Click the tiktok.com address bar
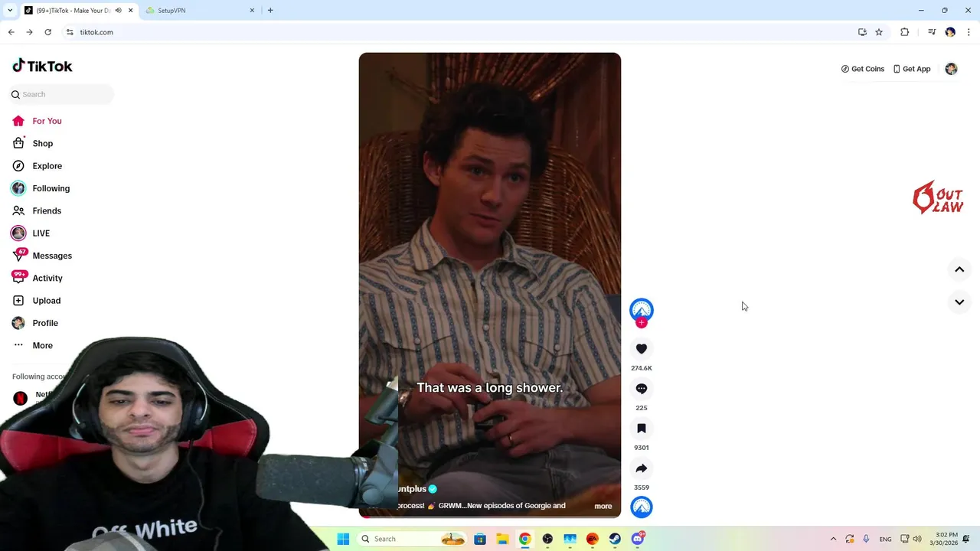The height and width of the screenshot is (551, 980). pyautogui.click(x=459, y=32)
